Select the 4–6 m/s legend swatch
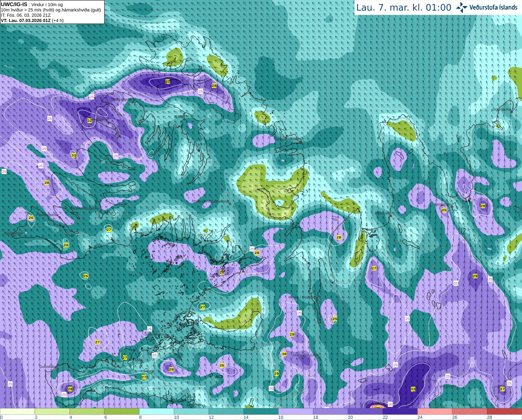The width and height of the screenshot is (522, 420). pyautogui.click(x=87, y=411)
